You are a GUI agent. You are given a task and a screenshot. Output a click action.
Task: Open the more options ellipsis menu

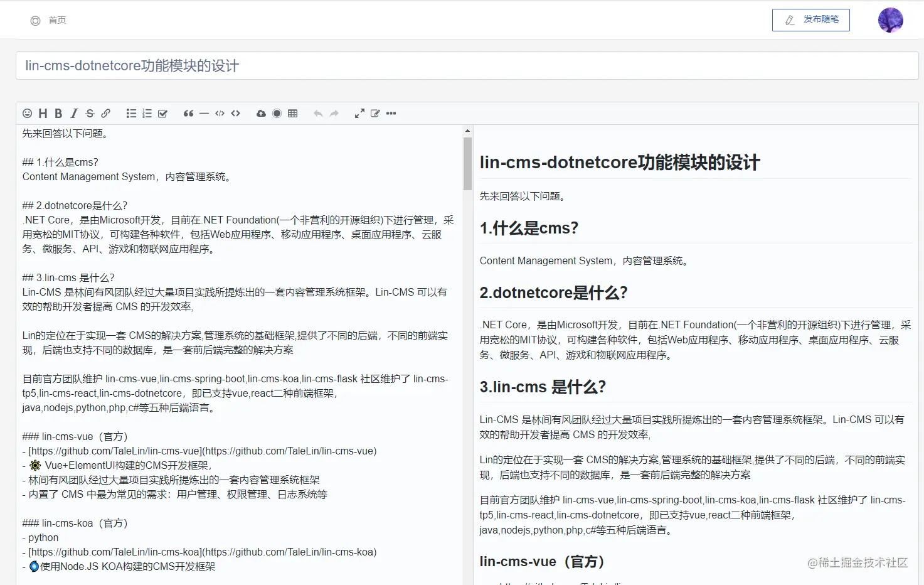point(391,114)
